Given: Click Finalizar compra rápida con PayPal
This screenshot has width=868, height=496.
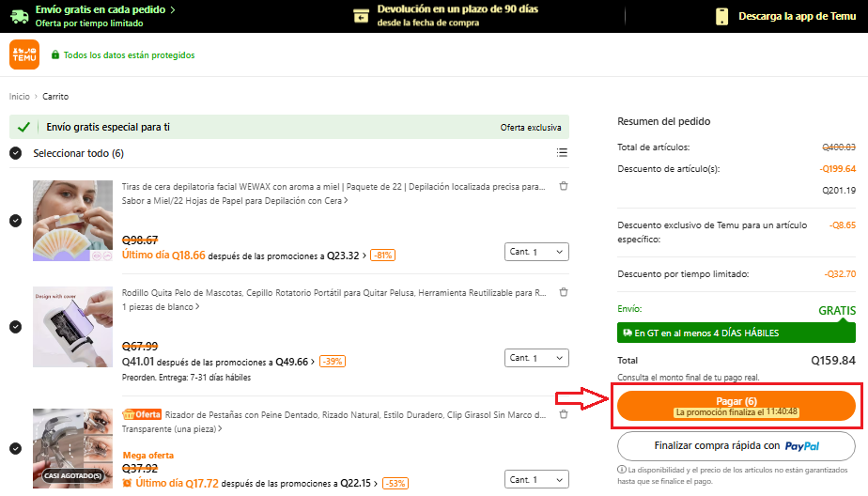Looking at the screenshot, I should 736,446.
